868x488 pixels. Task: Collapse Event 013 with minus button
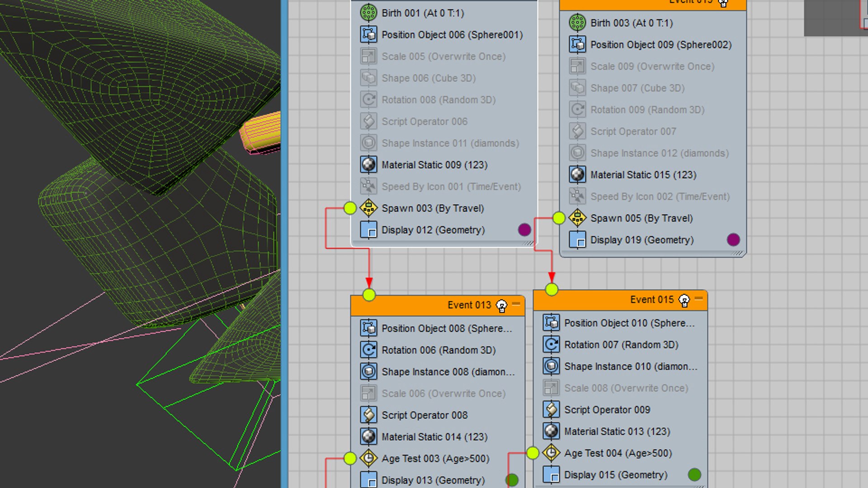516,304
